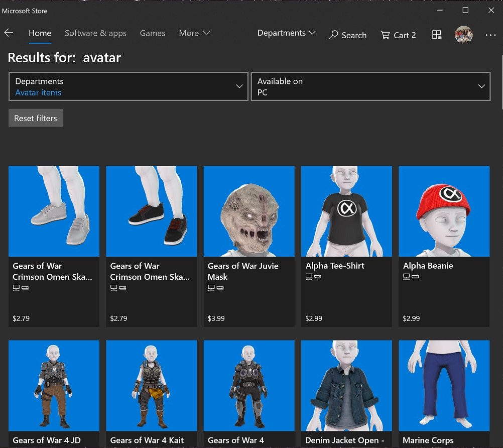Click the console icon under Alpha Beanie
Screen dimensions: 503x448
pyautogui.click(x=415, y=277)
